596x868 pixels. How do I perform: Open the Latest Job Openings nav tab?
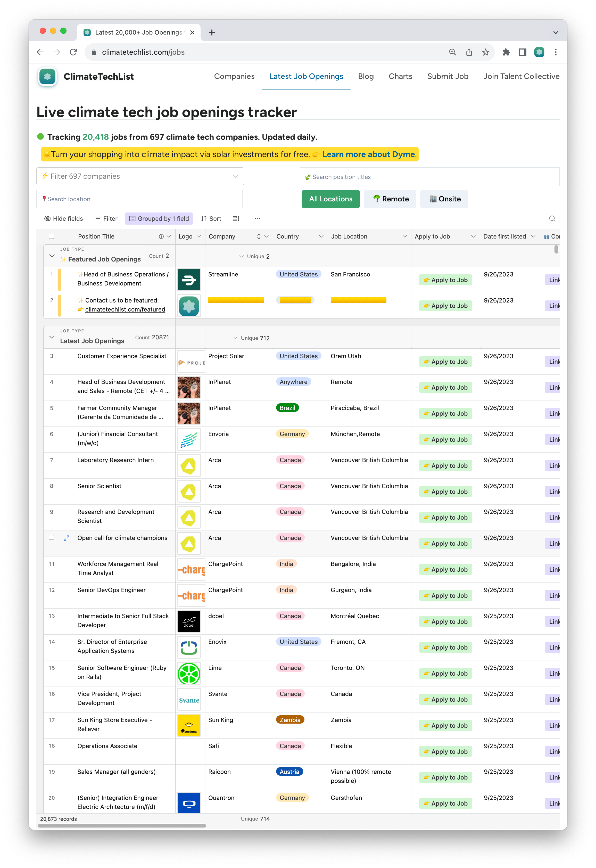pyautogui.click(x=306, y=76)
